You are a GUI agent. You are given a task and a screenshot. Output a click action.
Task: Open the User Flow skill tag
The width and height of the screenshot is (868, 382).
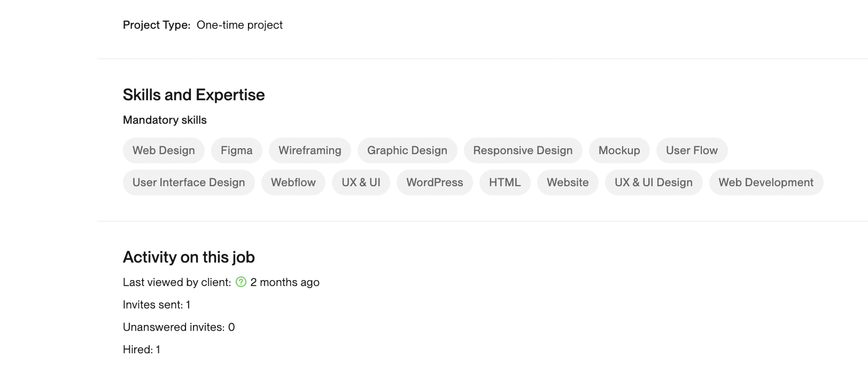click(692, 150)
